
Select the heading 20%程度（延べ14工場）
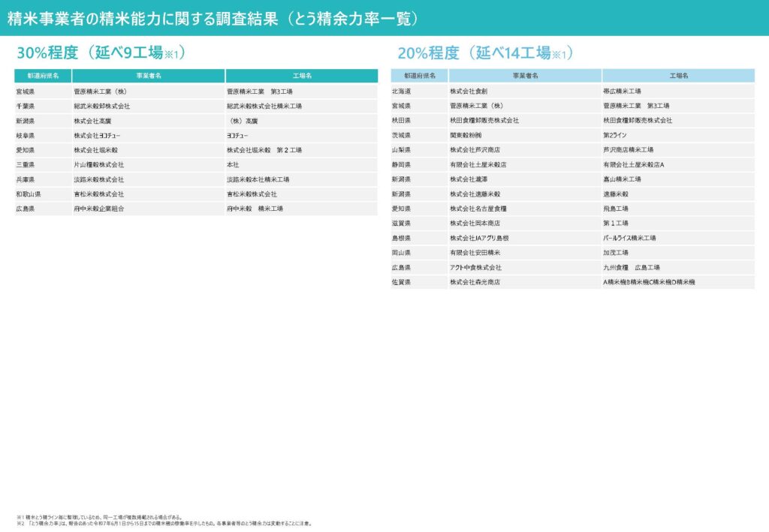pyautogui.click(x=486, y=53)
